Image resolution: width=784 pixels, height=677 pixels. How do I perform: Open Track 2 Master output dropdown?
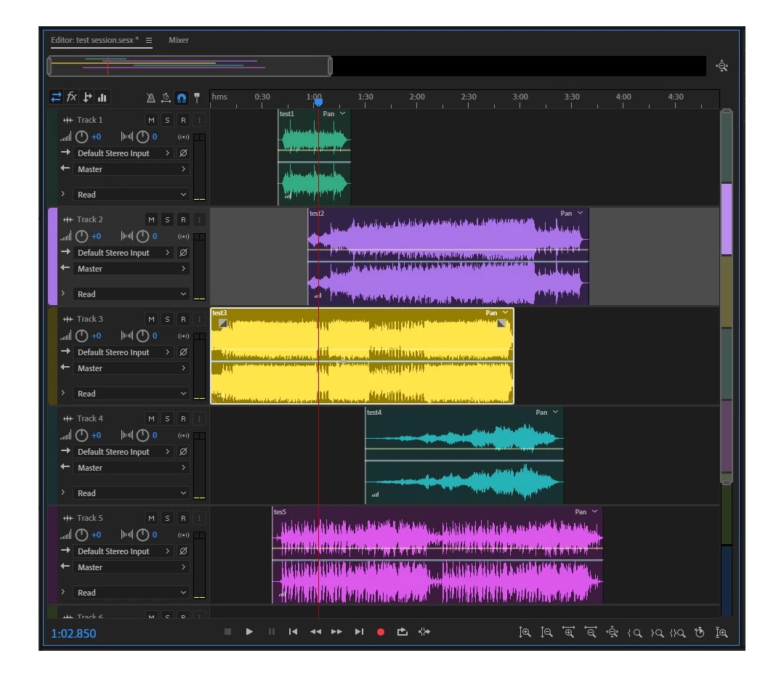point(131,269)
